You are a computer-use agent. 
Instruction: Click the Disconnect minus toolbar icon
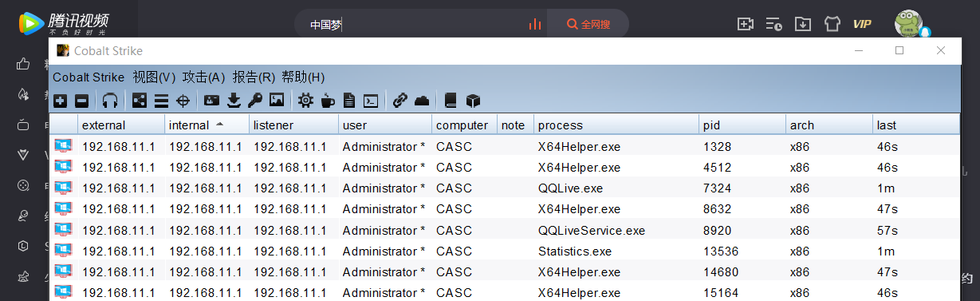pyautogui.click(x=81, y=101)
